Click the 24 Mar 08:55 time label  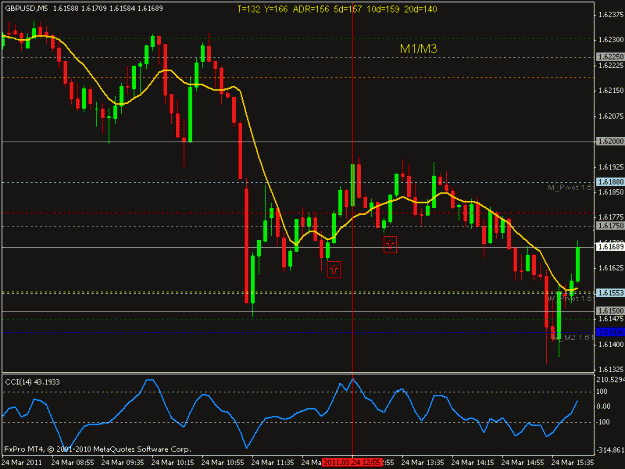73,463
